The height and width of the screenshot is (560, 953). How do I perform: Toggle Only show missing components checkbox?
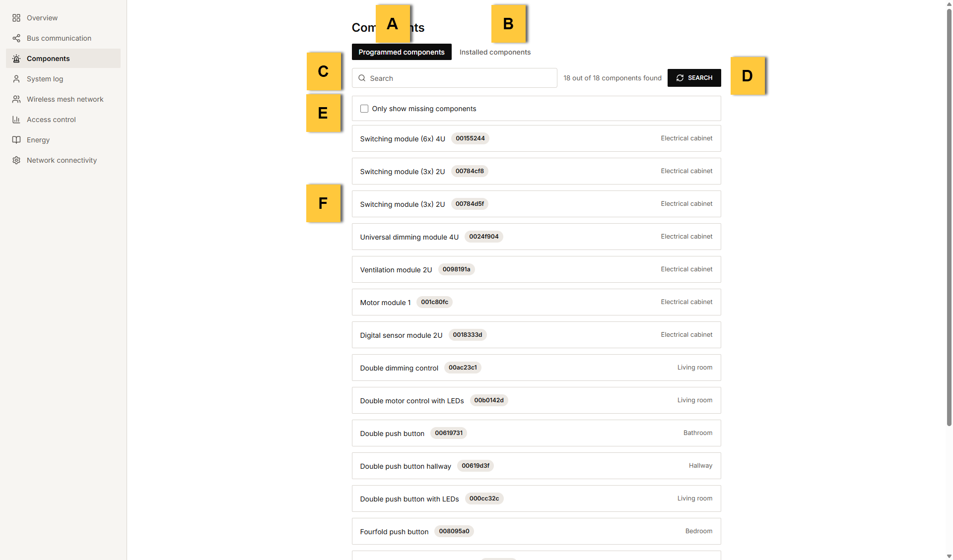364,109
